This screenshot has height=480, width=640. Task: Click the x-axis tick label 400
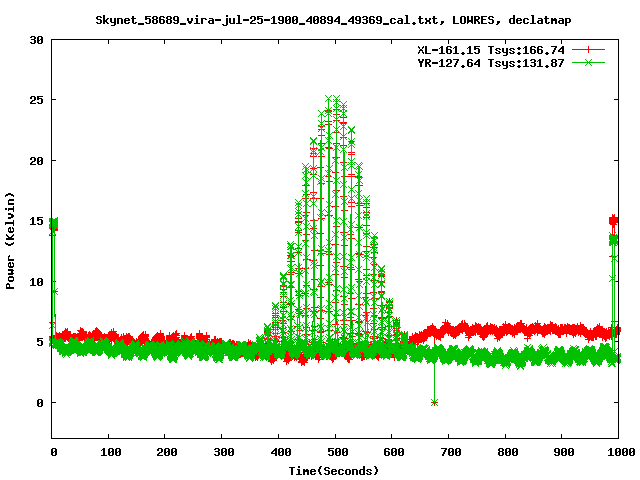281,452
